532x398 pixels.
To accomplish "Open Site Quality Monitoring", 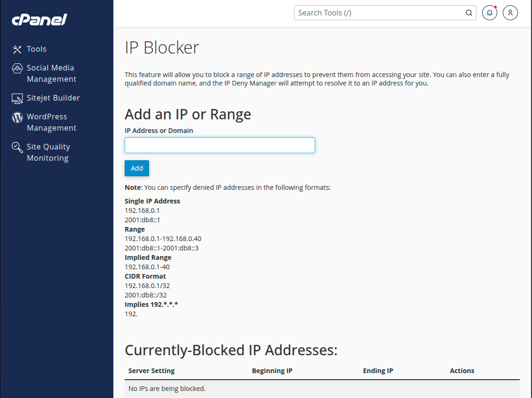I will (48, 152).
